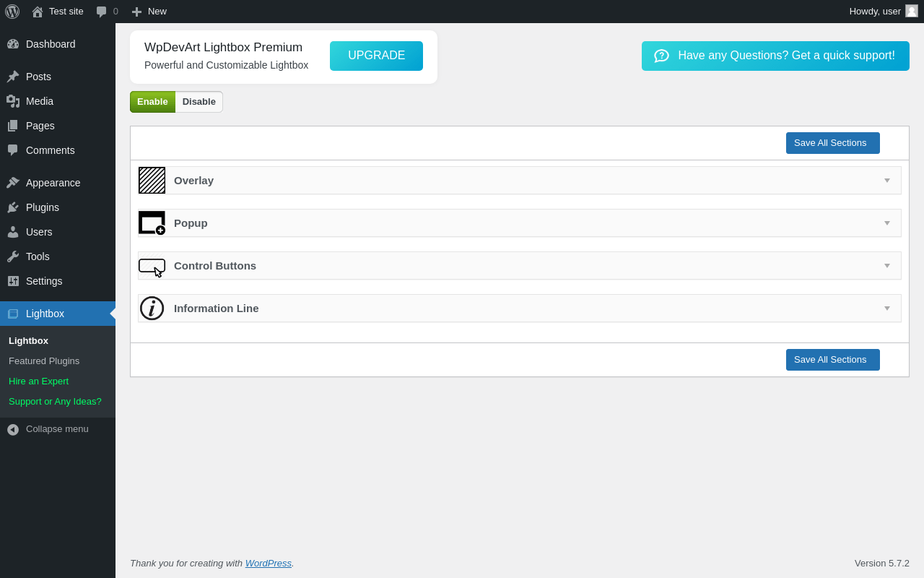This screenshot has height=578, width=924.
Task: Click the Media icon in sidebar
Action: 13,101
